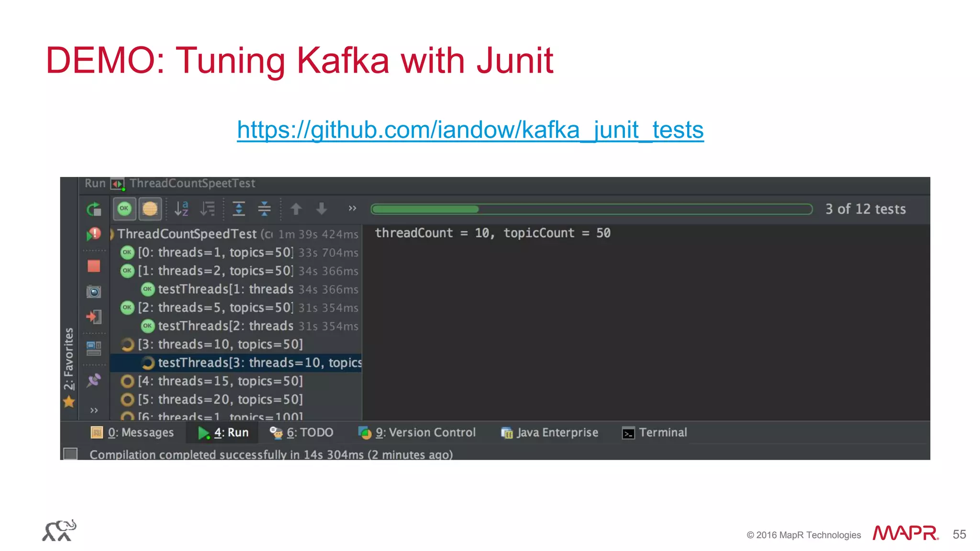Click the test progress bar
This screenshot has width=980, height=551.
point(592,209)
